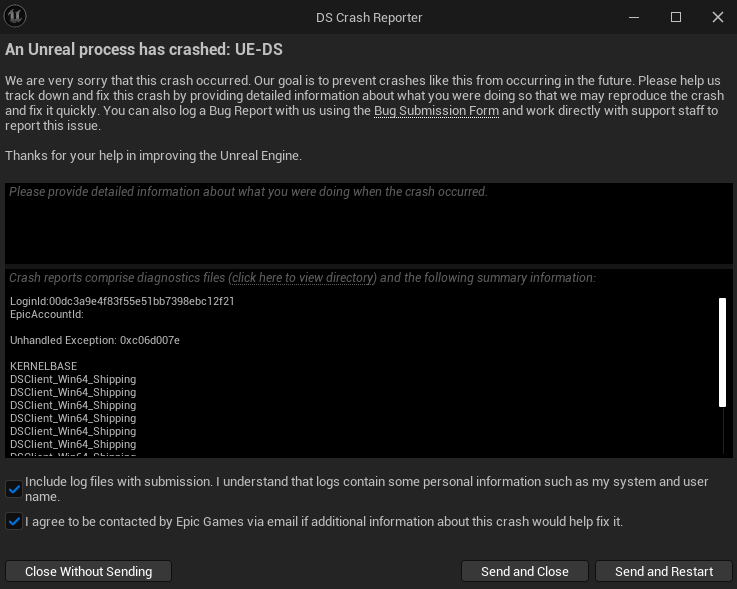Click Send and Close button

(x=525, y=572)
